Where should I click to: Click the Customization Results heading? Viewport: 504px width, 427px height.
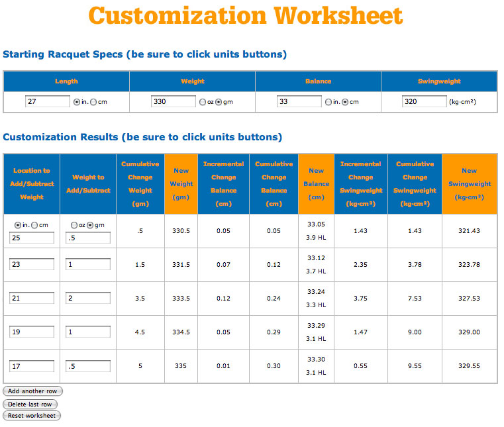pos(142,137)
